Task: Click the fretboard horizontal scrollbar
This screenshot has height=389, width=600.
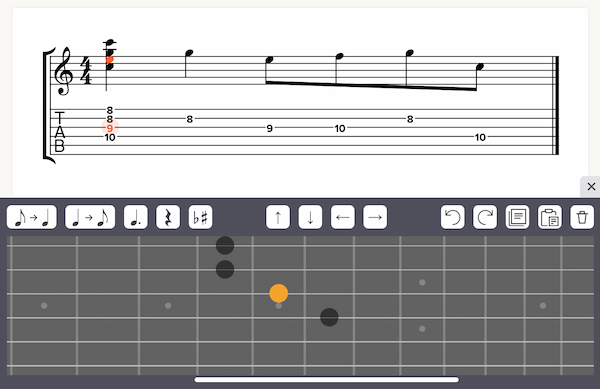Action: [x=326, y=380]
